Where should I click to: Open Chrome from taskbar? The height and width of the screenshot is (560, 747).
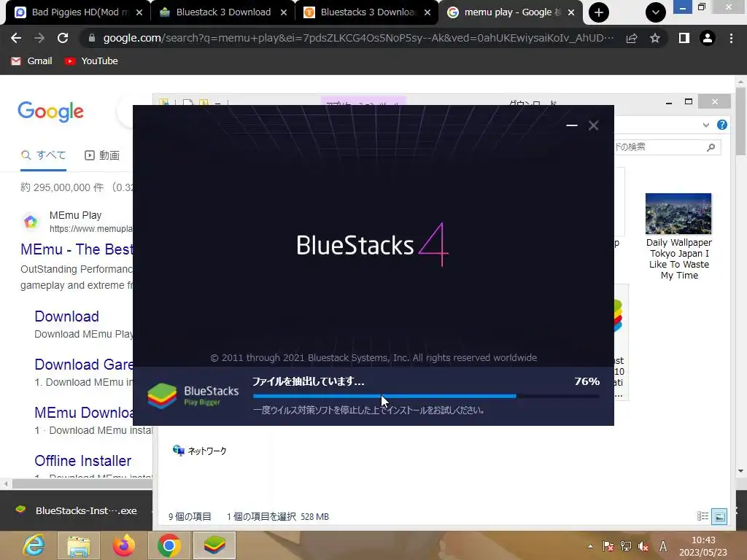click(169, 545)
